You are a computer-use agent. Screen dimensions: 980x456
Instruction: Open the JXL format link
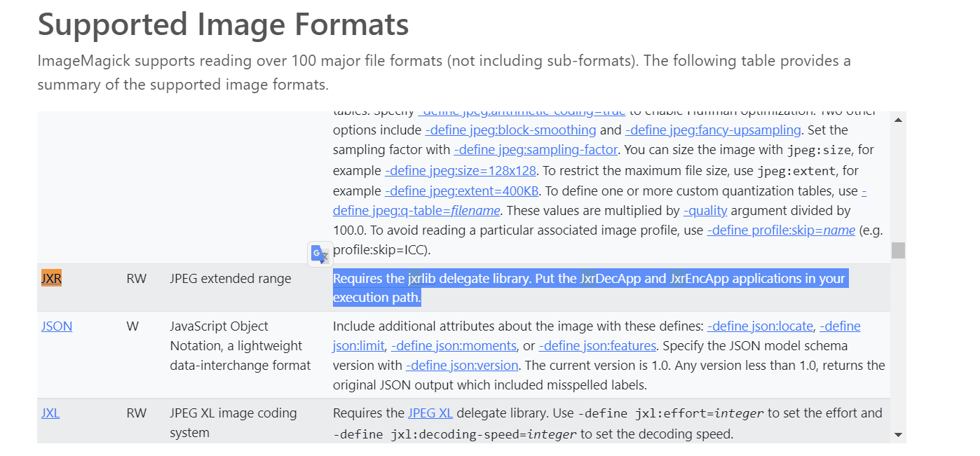[50, 413]
